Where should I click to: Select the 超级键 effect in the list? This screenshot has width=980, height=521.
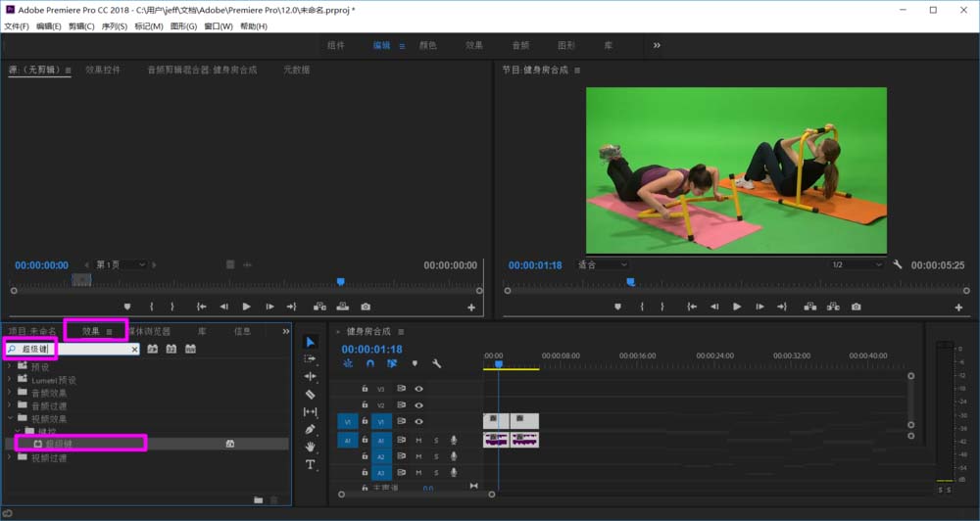coord(59,444)
